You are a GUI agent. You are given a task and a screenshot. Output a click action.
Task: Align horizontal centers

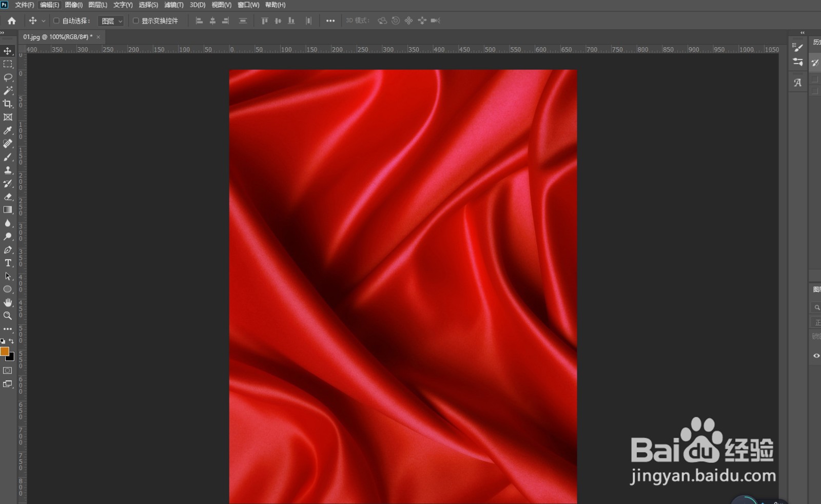pos(212,21)
